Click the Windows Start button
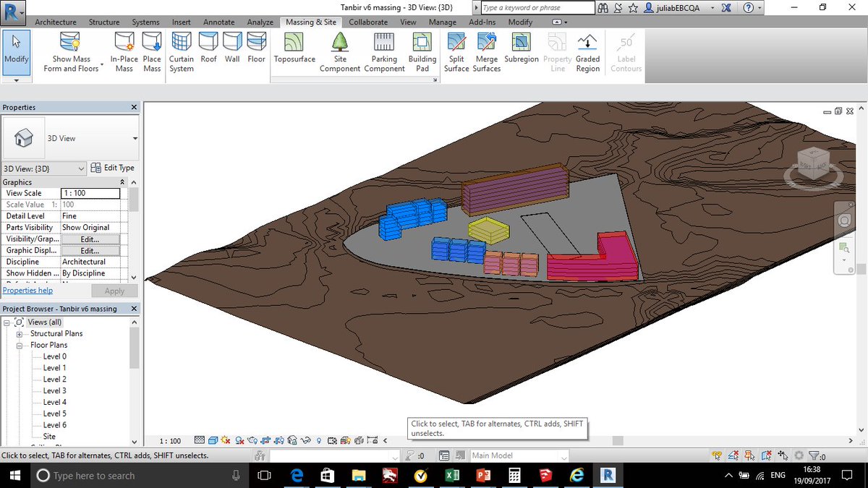 click(15, 475)
